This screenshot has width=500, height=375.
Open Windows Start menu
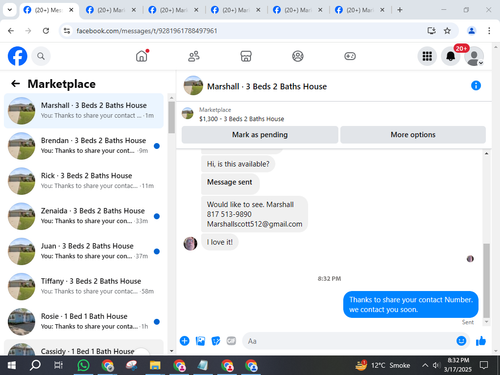tap(11, 365)
